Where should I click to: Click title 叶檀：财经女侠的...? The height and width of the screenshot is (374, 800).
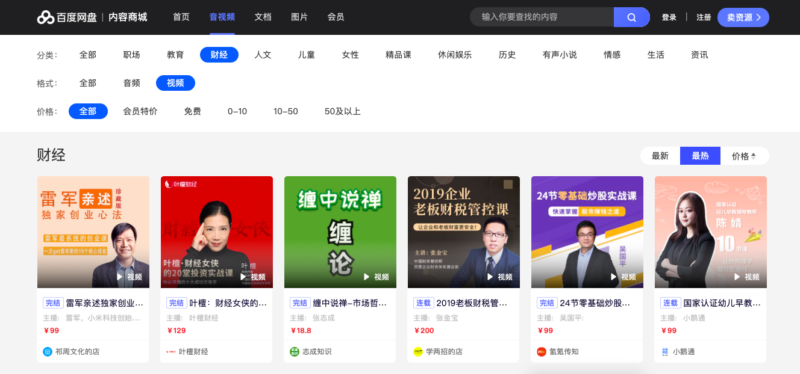point(229,303)
